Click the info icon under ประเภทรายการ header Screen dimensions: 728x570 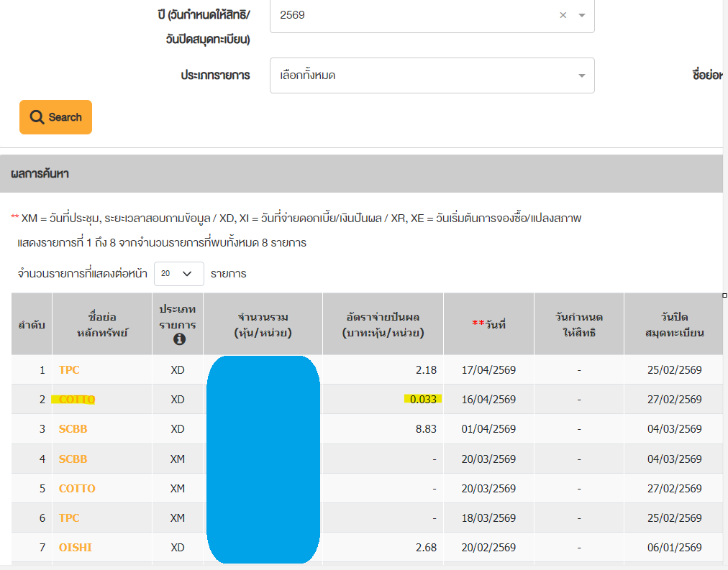(x=179, y=339)
